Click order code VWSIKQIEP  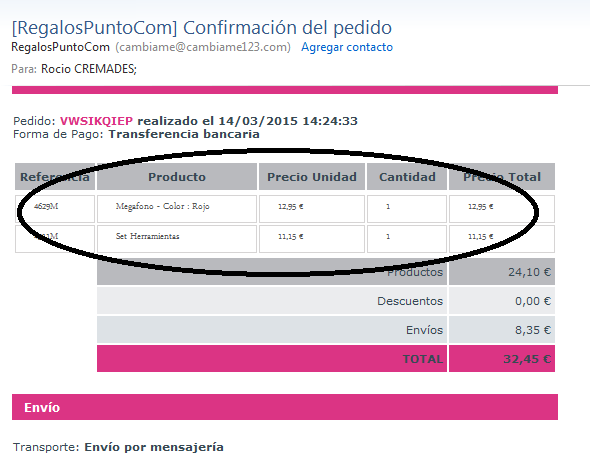coord(96,121)
